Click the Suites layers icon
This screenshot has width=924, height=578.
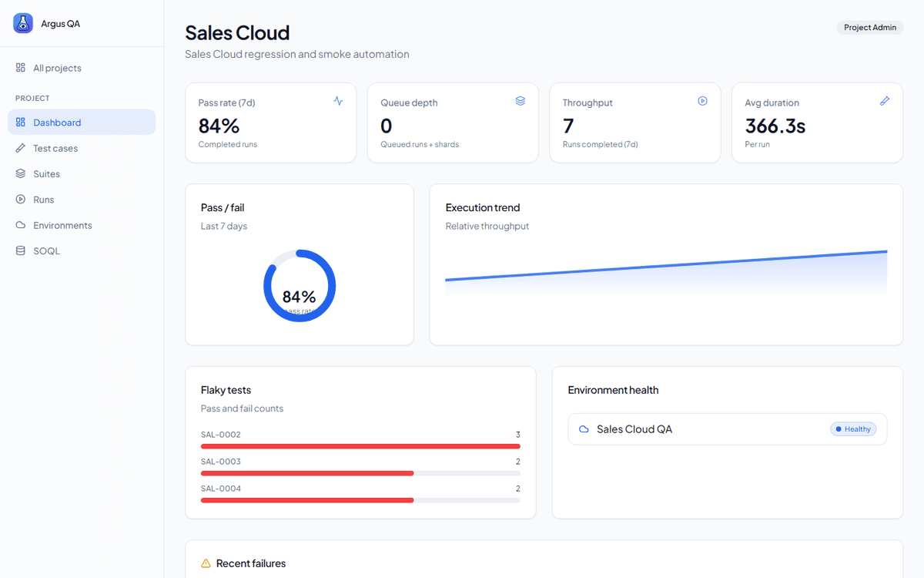coord(21,173)
